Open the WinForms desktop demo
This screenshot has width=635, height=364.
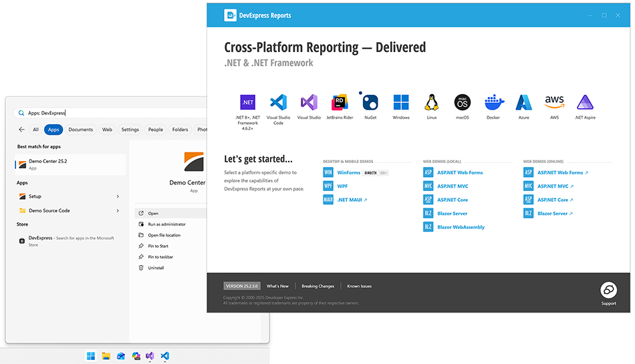point(348,173)
